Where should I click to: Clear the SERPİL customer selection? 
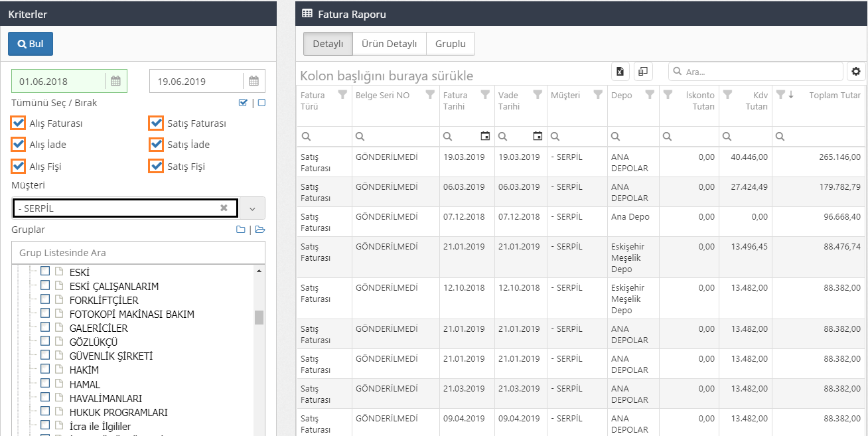click(x=224, y=208)
